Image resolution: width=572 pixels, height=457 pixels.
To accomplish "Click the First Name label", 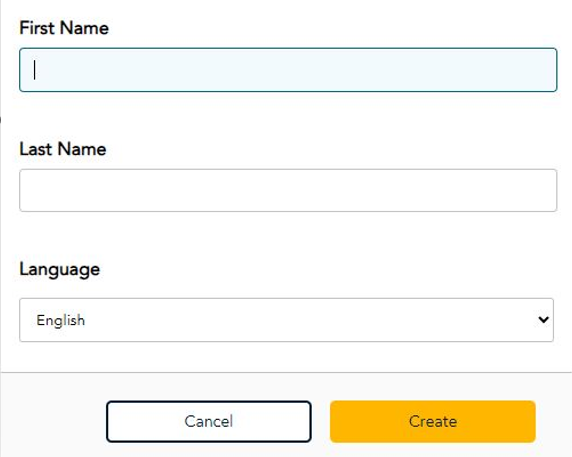I will point(64,28).
